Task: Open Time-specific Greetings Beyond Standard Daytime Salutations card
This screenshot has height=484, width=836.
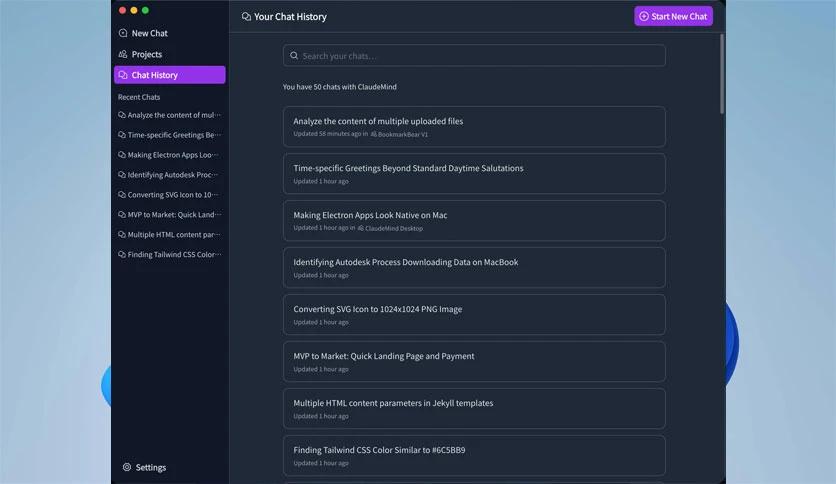Action: pyautogui.click(x=474, y=173)
